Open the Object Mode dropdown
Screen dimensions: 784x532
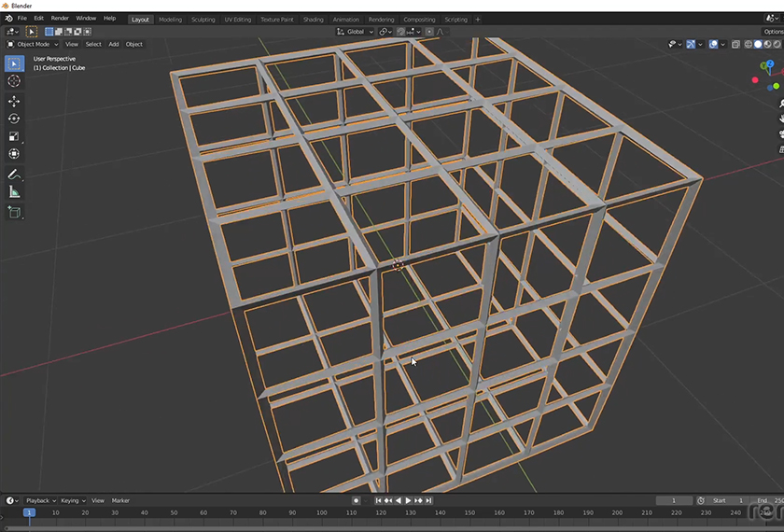[x=34, y=44]
